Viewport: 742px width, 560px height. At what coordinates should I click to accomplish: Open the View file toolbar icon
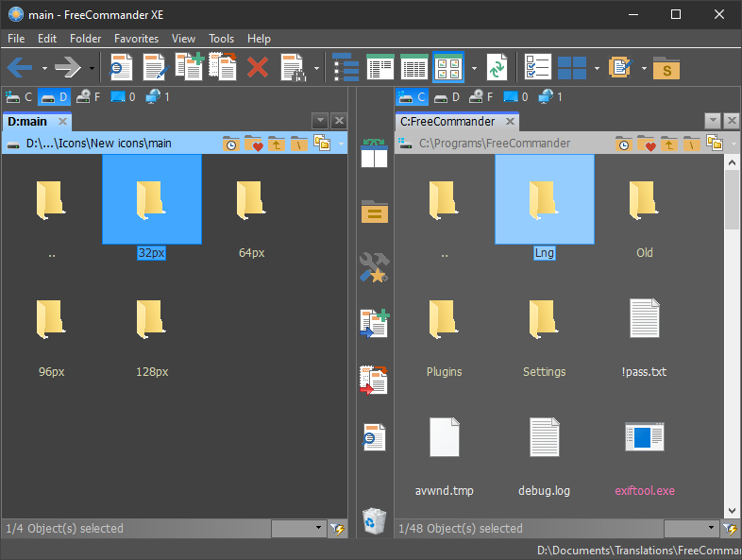click(121, 68)
